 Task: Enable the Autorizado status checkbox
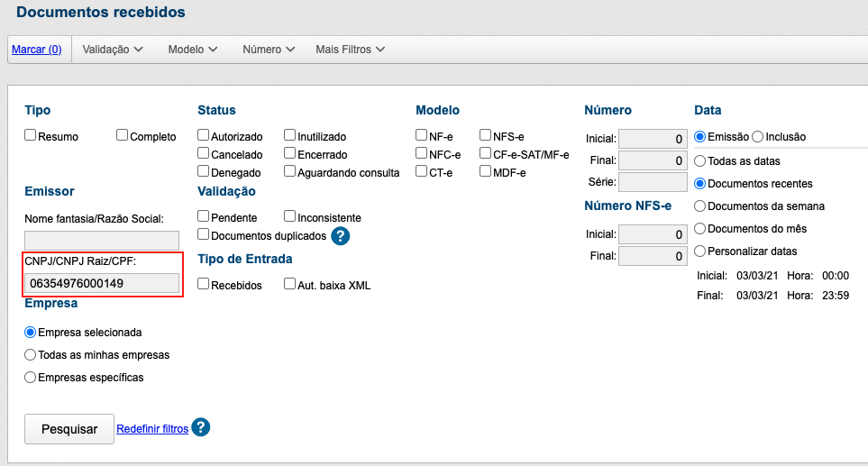(204, 136)
